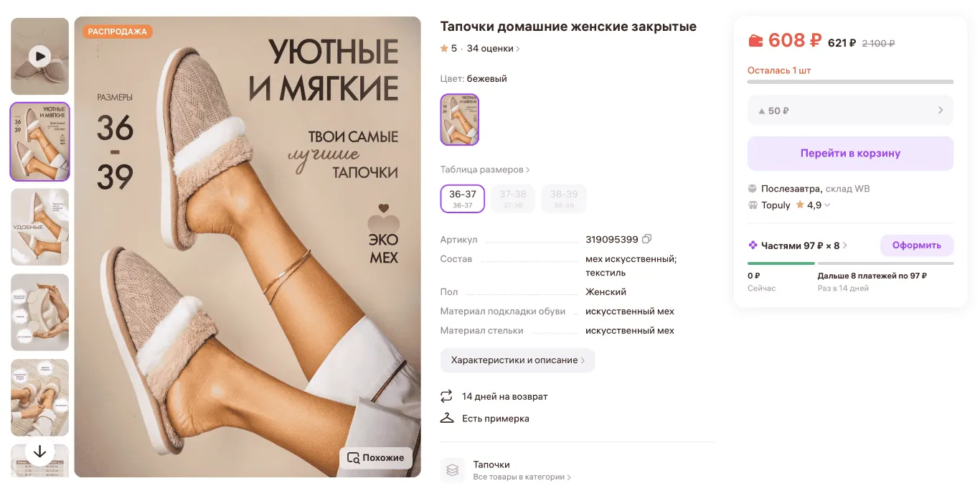Click the red wallet price icon
The image size is (980, 496).
(x=755, y=41)
